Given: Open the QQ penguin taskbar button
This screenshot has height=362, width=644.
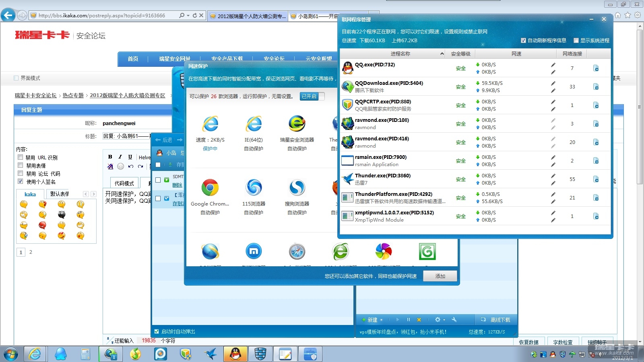Looking at the screenshot, I should 235,354.
